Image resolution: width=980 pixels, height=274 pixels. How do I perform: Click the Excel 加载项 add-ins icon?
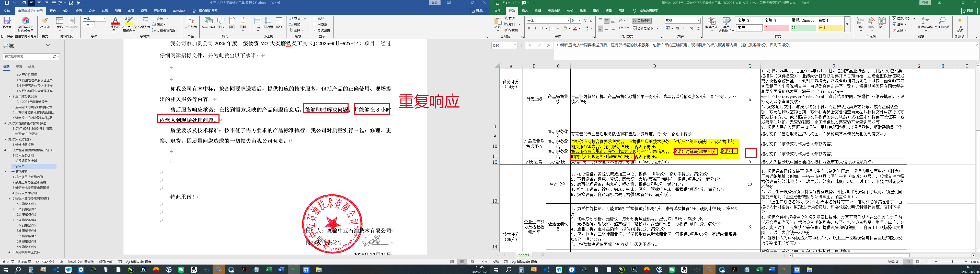point(960,20)
